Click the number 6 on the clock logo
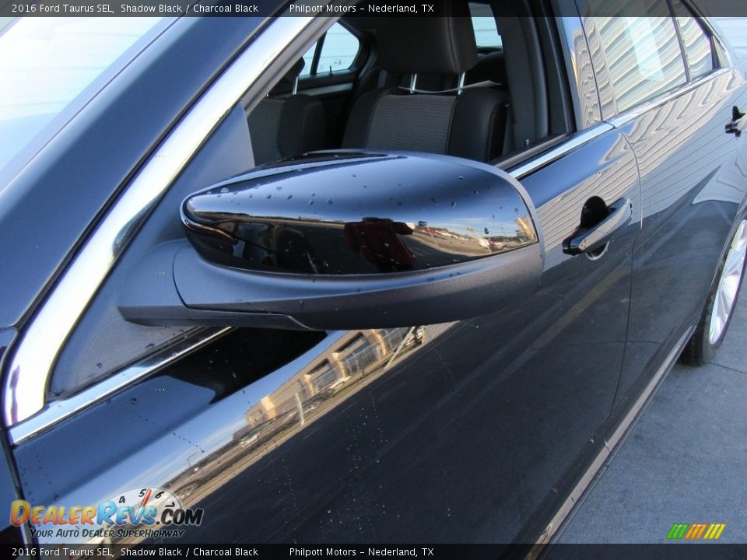747x560 pixels. [x=160, y=493]
